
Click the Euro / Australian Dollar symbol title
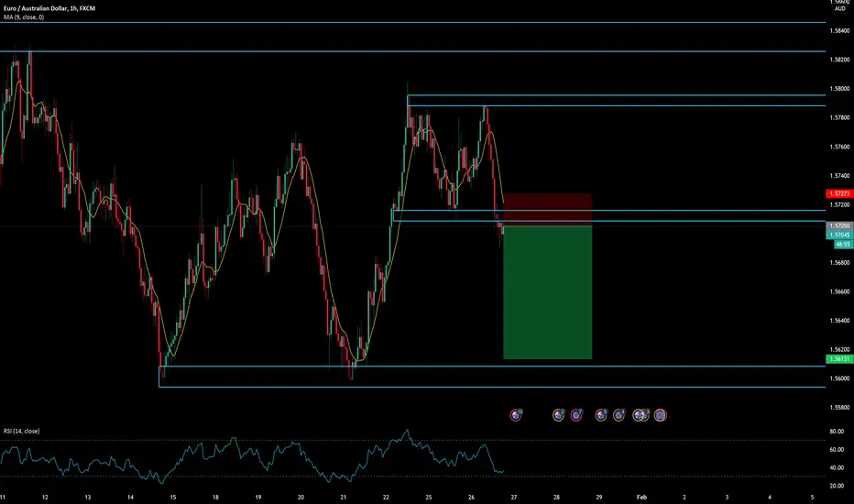click(49, 9)
